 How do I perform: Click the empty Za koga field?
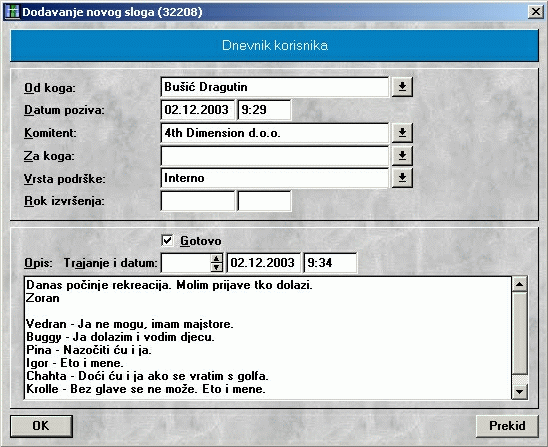coord(275,156)
